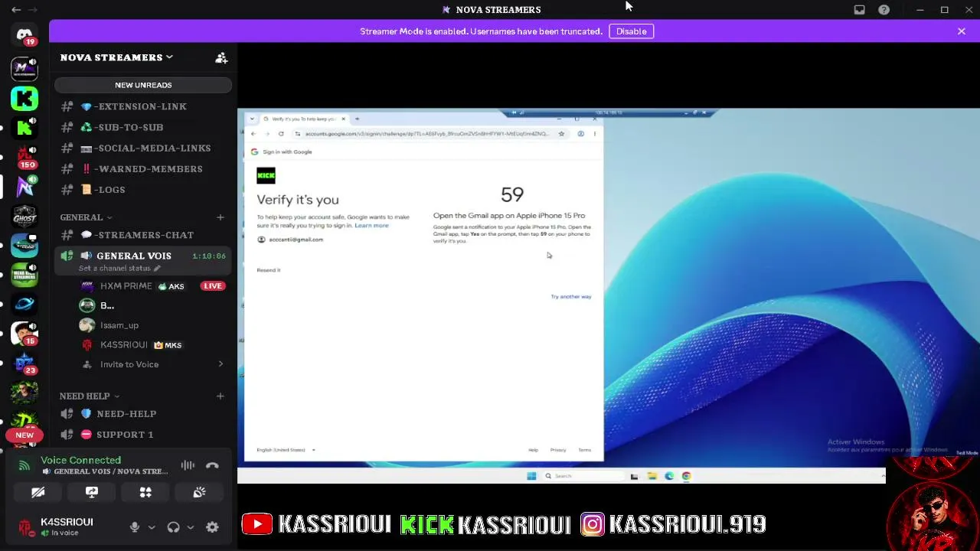Viewport: 980px width, 551px height.
Task: Open microphone input options arrow
Action: click(152, 527)
